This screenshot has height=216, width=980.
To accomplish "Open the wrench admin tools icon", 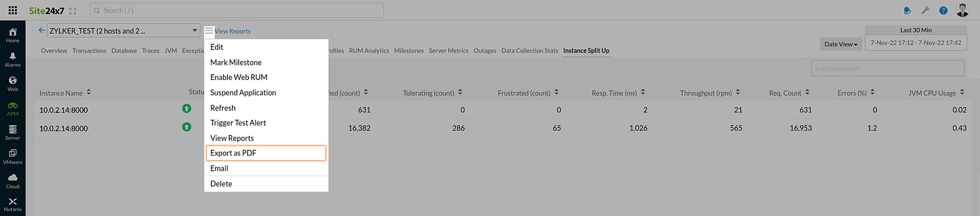I will (925, 10).
